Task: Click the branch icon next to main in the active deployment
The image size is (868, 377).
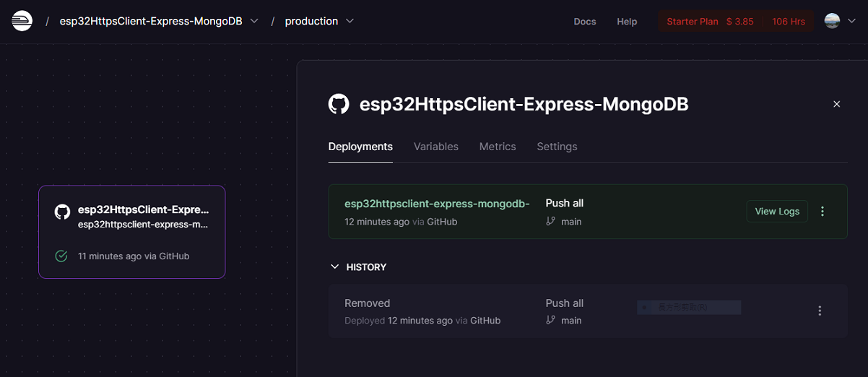Action: [551, 221]
